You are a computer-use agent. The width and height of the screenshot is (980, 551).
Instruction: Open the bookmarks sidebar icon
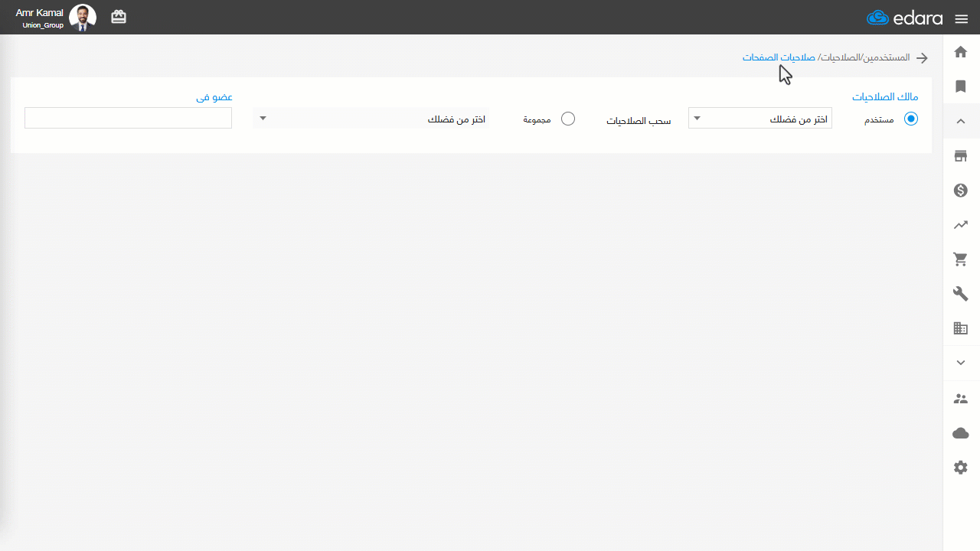coord(961,86)
